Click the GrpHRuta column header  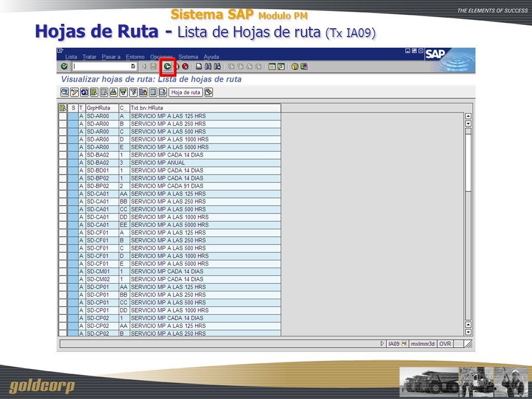pyautogui.click(x=102, y=108)
